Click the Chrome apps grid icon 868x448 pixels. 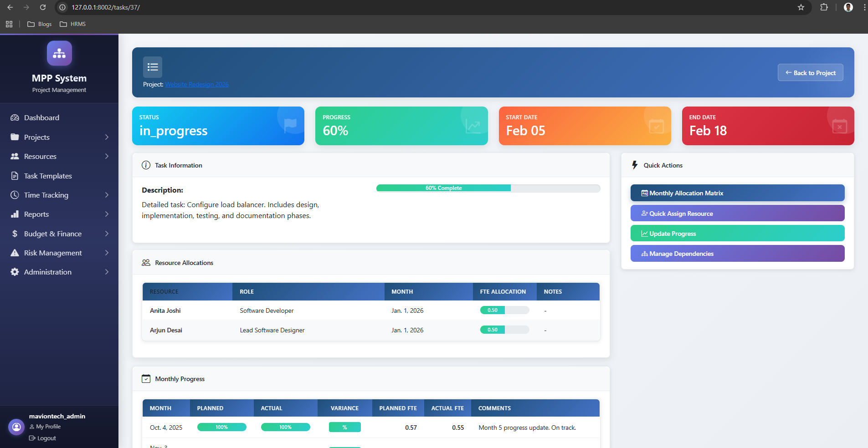9,24
